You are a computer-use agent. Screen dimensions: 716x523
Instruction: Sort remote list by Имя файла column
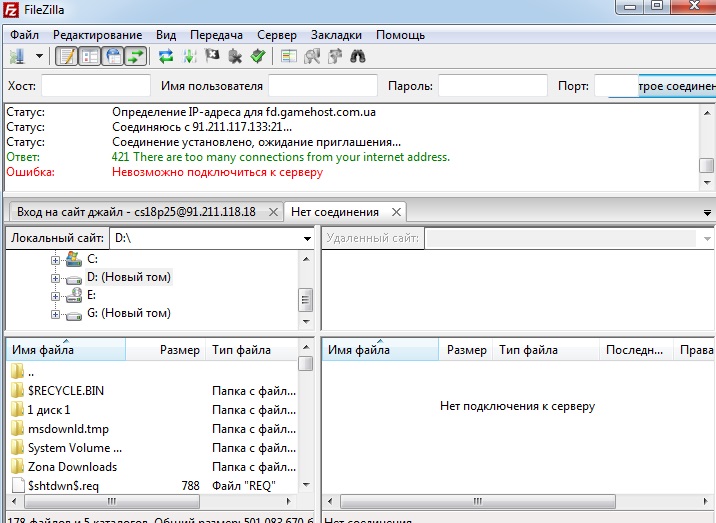pyautogui.click(x=380, y=350)
